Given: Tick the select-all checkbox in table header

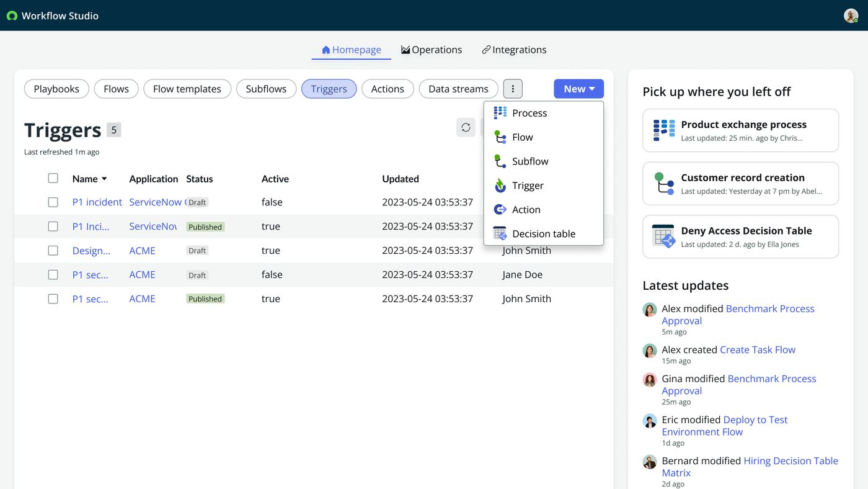Looking at the screenshot, I should click(53, 178).
